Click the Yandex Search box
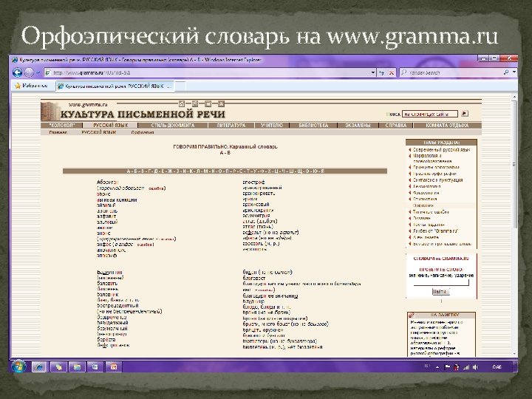Viewport: 532px width, 399px height. point(451,72)
